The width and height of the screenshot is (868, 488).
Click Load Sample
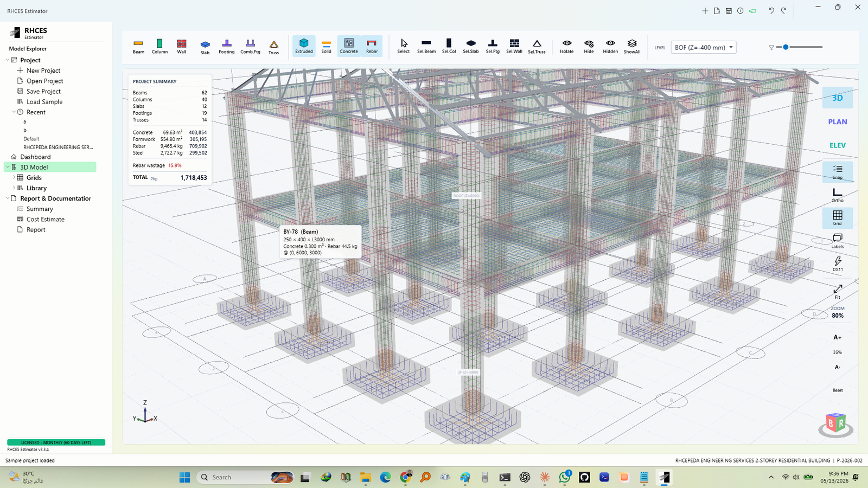click(x=44, y=102)
